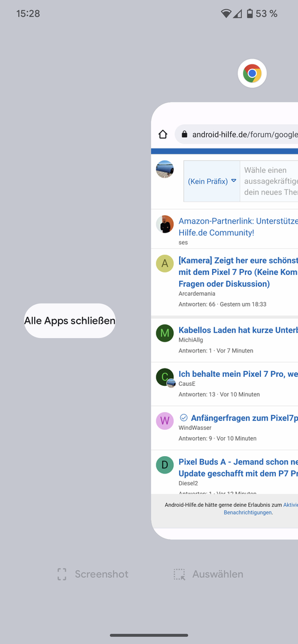Open the 'Ich behalte mein Pixel 7 Pro' thread
298x644 pixels.
pyautogui.click(x=238, y=374)
